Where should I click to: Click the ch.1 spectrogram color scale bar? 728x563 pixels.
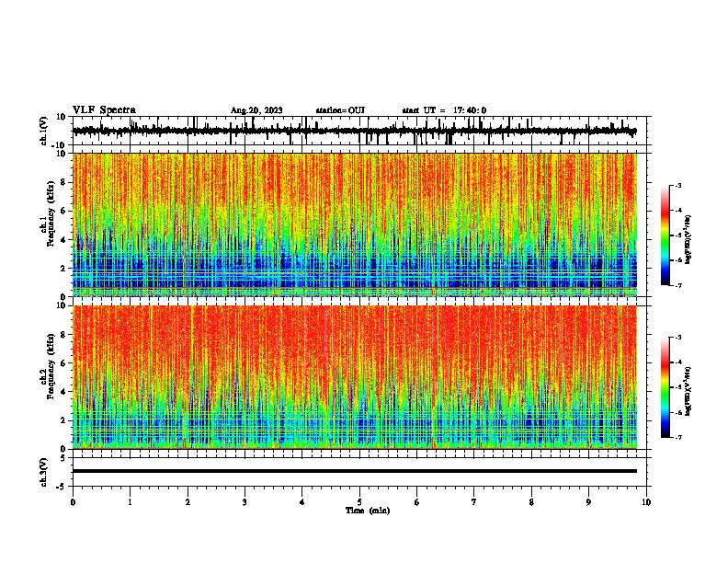[x=665, y=236]
